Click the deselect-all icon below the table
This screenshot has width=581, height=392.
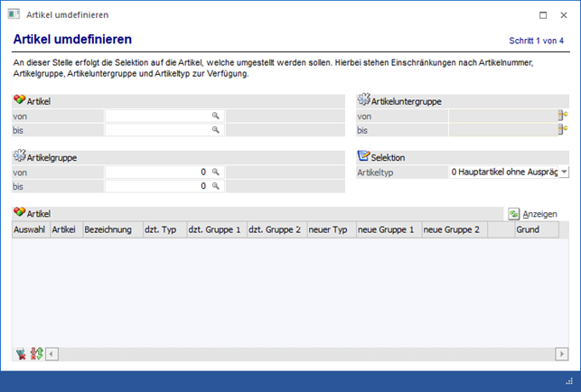click(x=21, y=353)
